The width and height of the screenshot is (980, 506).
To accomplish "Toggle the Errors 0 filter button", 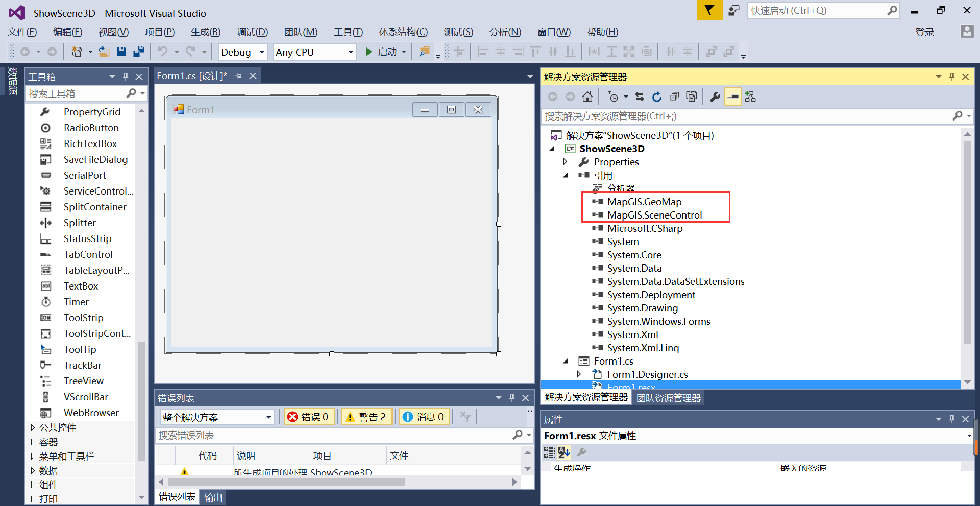I will point(309,417).
